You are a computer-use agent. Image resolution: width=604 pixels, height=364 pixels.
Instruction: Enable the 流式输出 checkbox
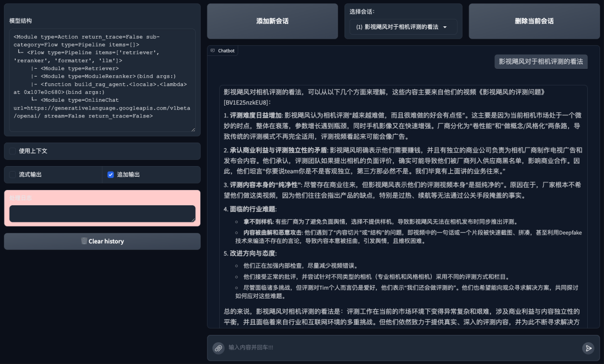pos(13,174)
